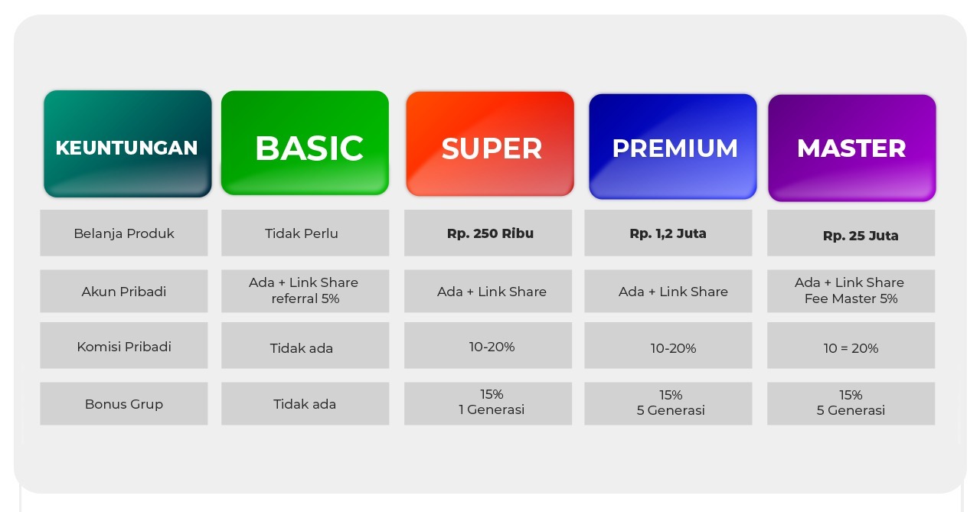Click the green BASIC plan button

[305, 143]
